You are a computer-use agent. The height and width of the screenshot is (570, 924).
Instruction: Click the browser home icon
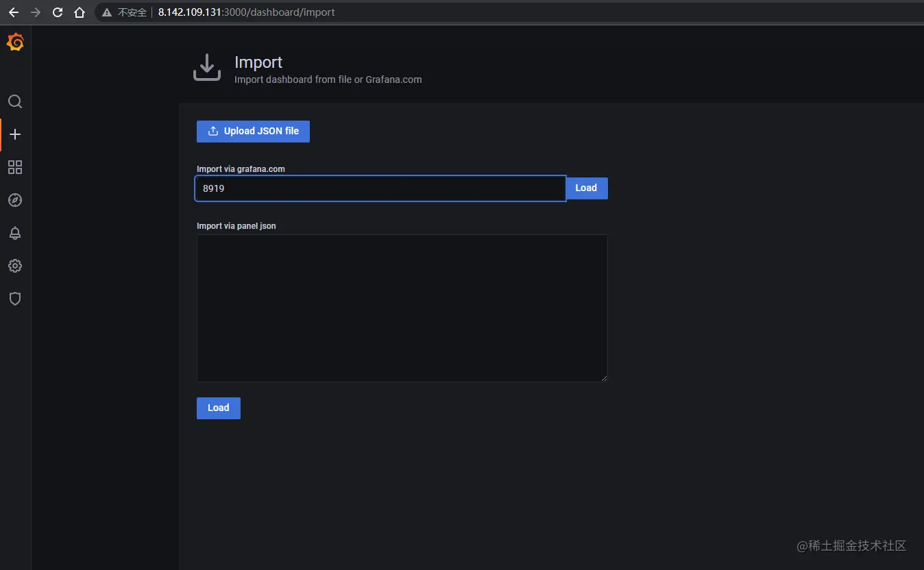80,12
